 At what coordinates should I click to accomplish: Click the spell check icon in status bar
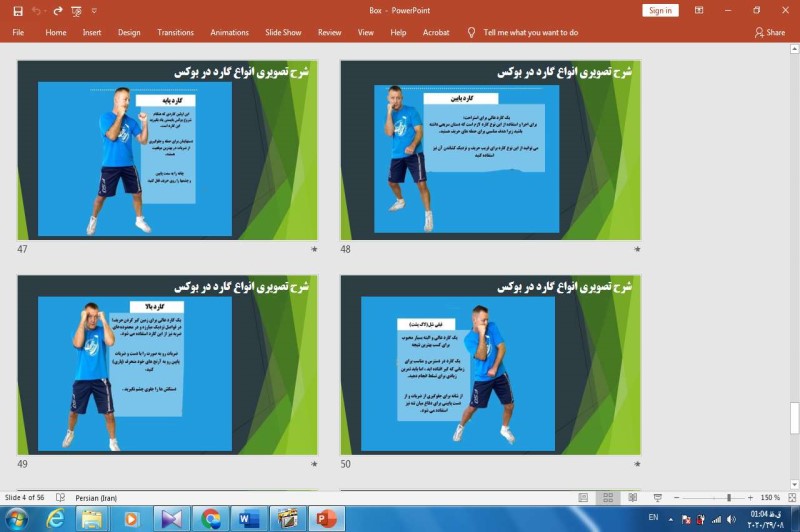coord(61,497)
